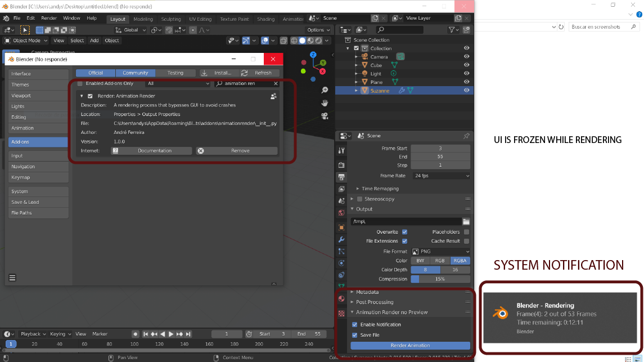Toggle the camera view icon in viewport

325,117
